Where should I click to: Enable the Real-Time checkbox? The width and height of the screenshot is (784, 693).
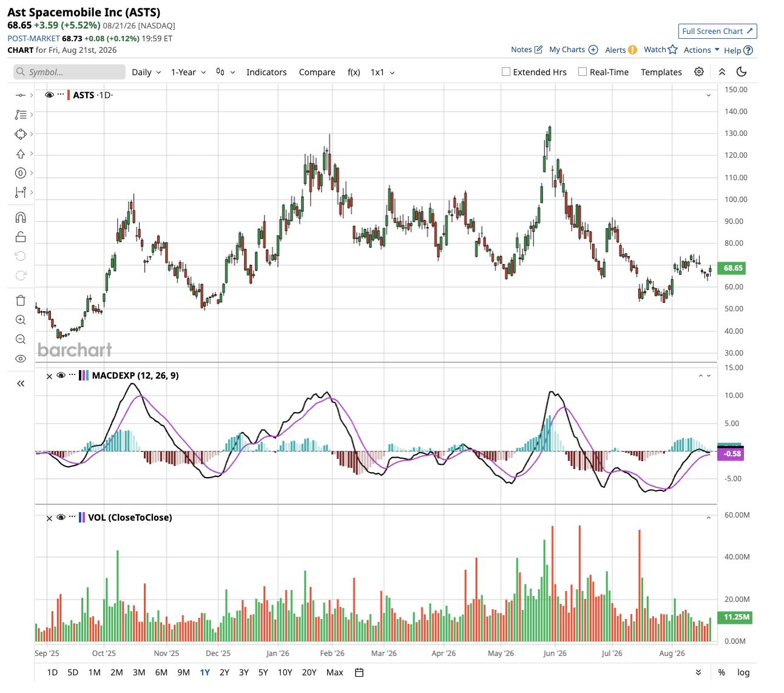(x=583, y=72)
